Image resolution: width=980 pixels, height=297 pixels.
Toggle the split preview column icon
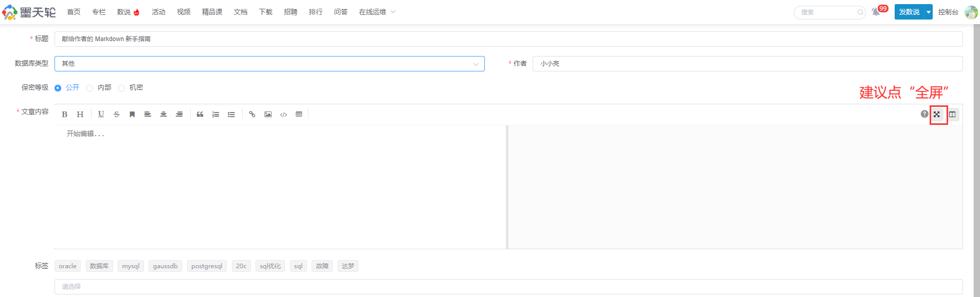point(952,114)
